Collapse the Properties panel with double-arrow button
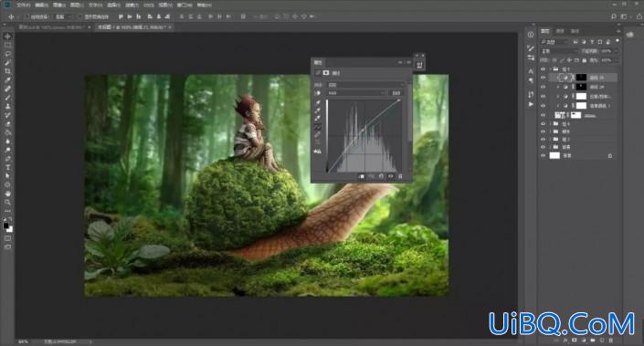Image resolution: width=644 pixels, height=346 pixels. [400, 62]
